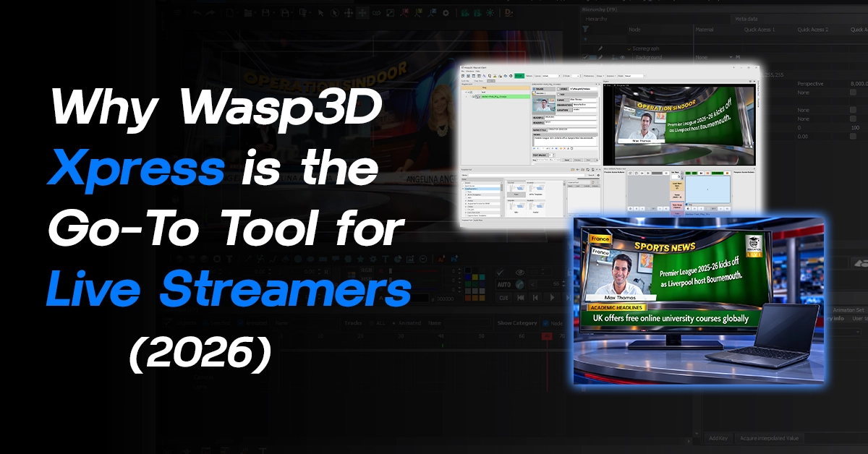Click the Undo arrow icon in the top toolbar
This screenshot has width=868, height=454.
[197, 12]
